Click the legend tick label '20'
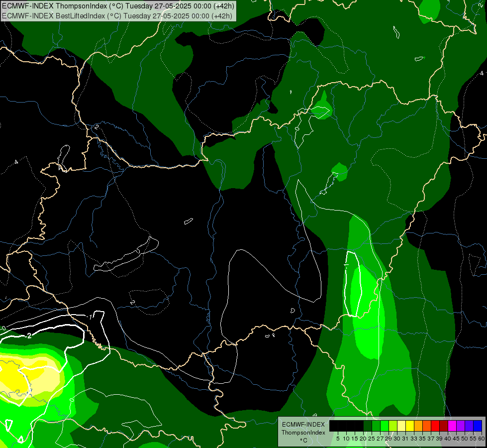The width and height of the screenshot is (487, 448). click(363, 439)
